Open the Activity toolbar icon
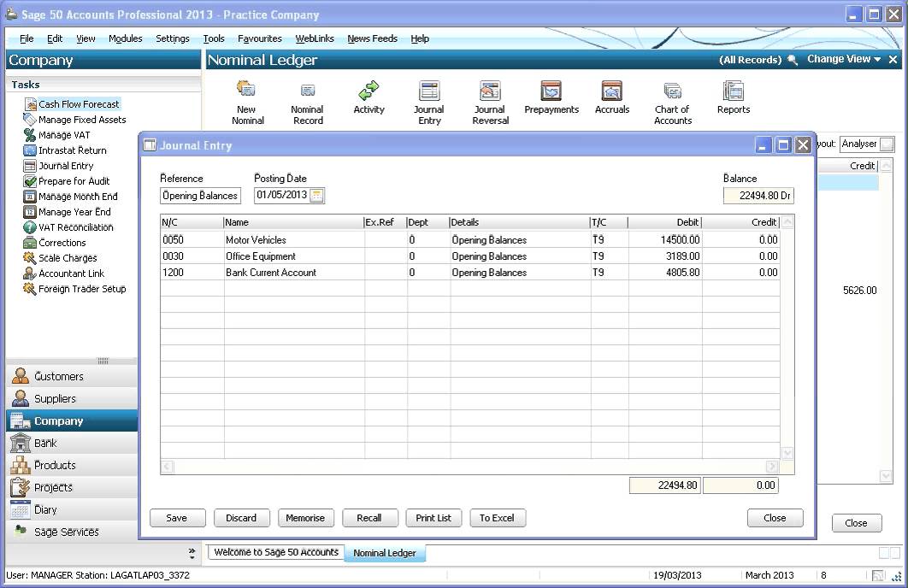The height and width of the screenshot is (588, 908). point(369,97)
